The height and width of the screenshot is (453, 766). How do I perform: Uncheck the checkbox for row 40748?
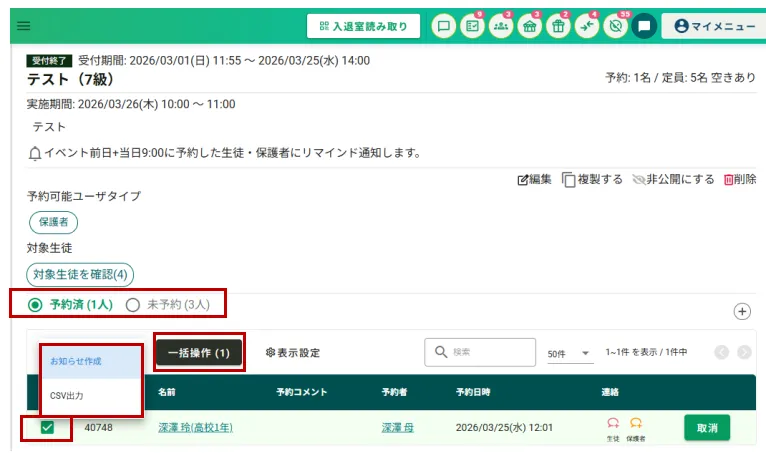click(x=47, y=428)
